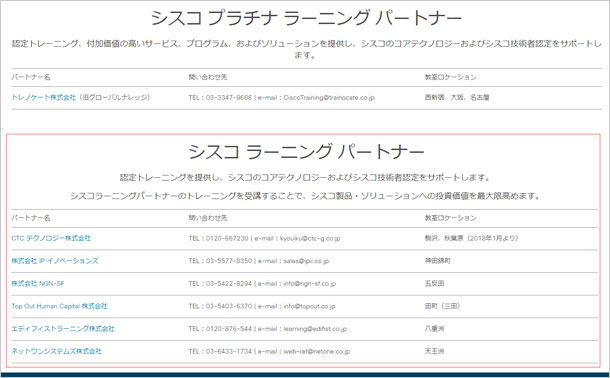Screen dimensions: 610x378
Task: Open 株式会社 IP イノベーションズ link
Action: [55, 261]
